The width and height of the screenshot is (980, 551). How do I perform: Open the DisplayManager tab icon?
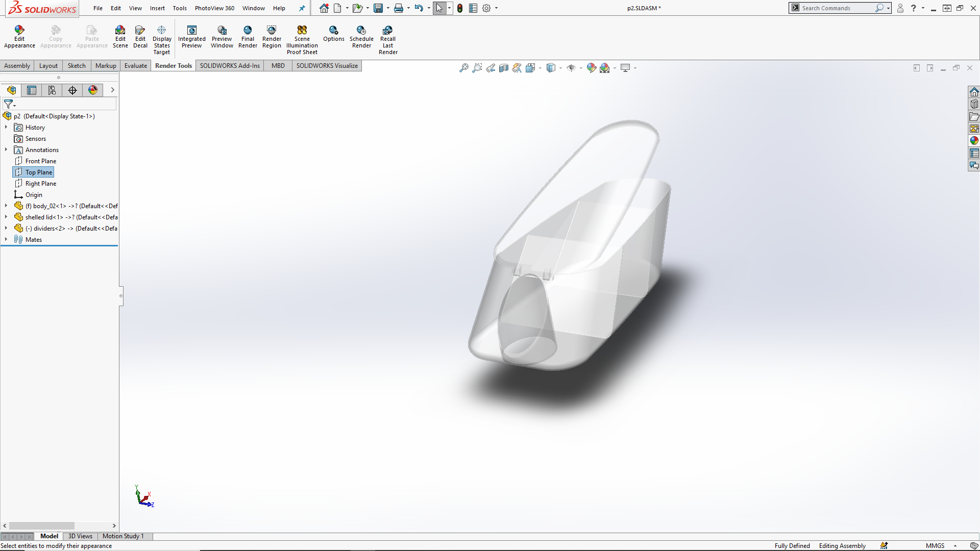(x=93, y=90)
